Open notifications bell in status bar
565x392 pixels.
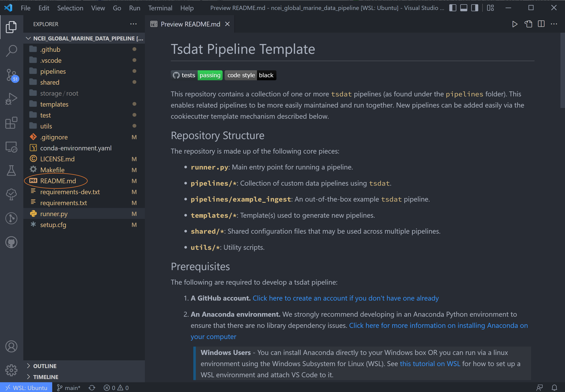(554, 388)
